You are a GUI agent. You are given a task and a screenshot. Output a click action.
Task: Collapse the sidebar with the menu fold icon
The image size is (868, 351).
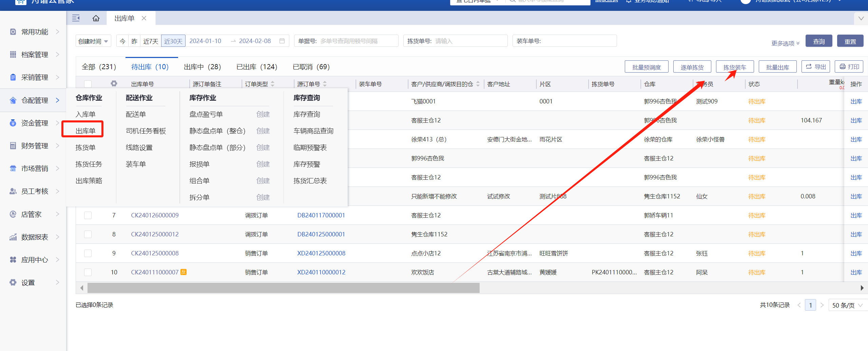(x=76, y=18)
